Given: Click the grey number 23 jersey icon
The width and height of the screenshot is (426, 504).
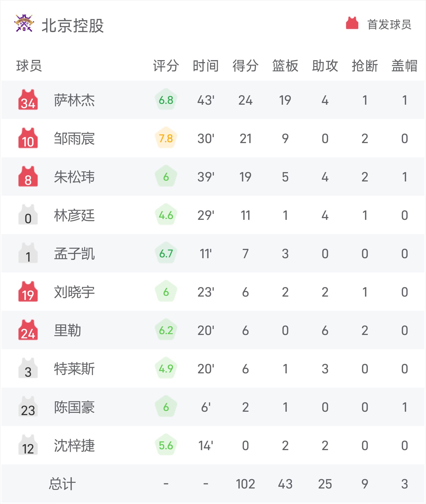Looking at the screenshot, I should (x=28, y=407).
